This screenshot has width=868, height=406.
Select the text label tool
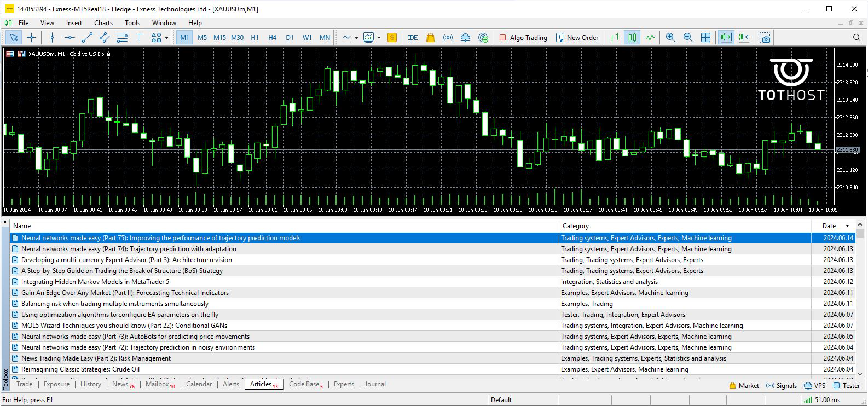pos(140,37)
